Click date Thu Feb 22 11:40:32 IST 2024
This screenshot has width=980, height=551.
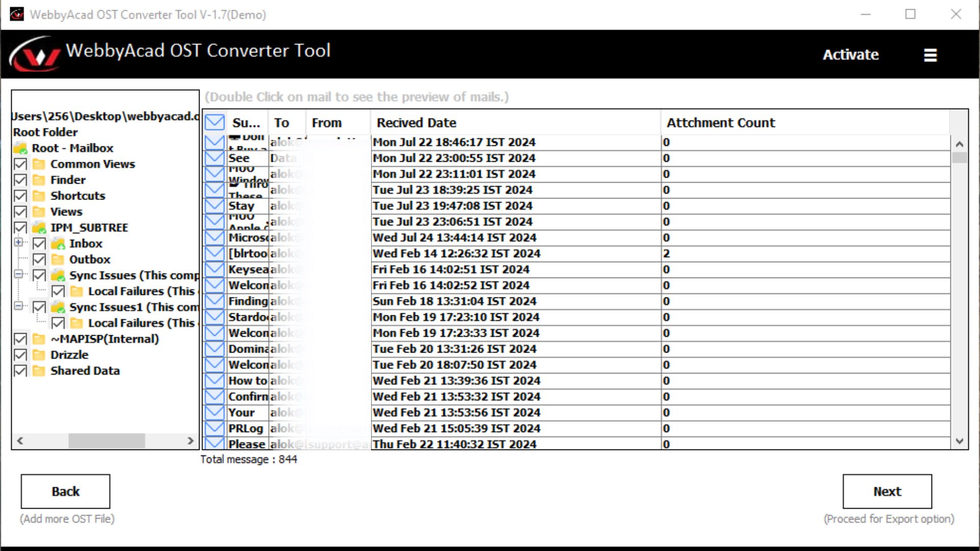point(454,444)
